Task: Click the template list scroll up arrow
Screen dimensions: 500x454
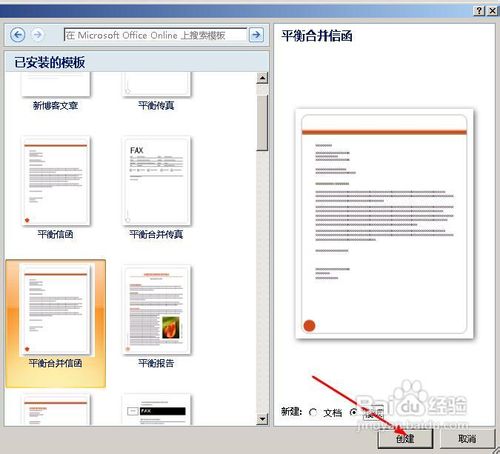Action: click(263, 78)
